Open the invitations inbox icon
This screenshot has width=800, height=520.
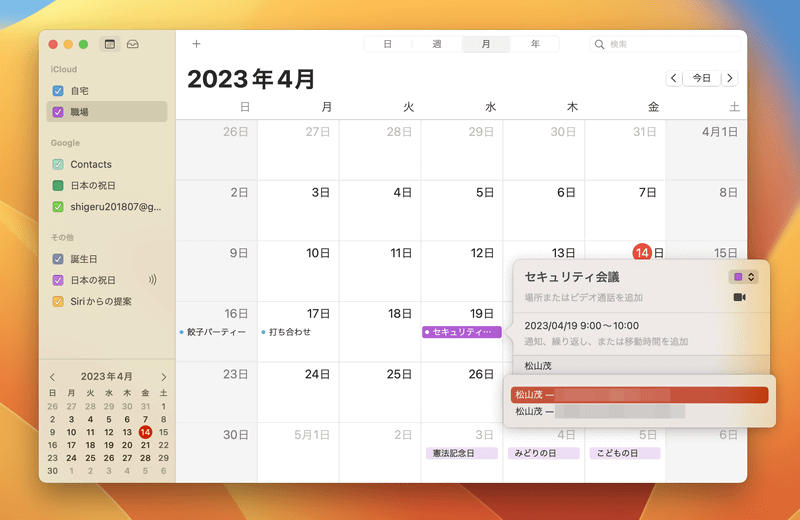tap(133, 44)
